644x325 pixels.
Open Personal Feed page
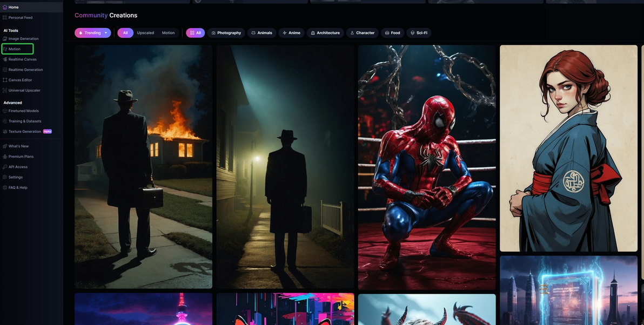[x=21, y=18]
